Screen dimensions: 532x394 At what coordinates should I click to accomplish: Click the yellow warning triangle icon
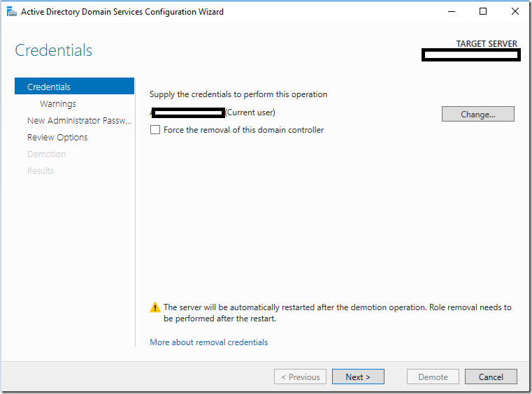[155, 307]
